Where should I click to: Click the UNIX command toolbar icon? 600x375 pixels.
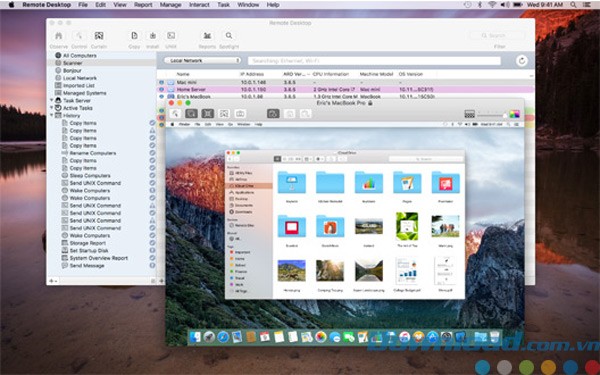(171, 36)
